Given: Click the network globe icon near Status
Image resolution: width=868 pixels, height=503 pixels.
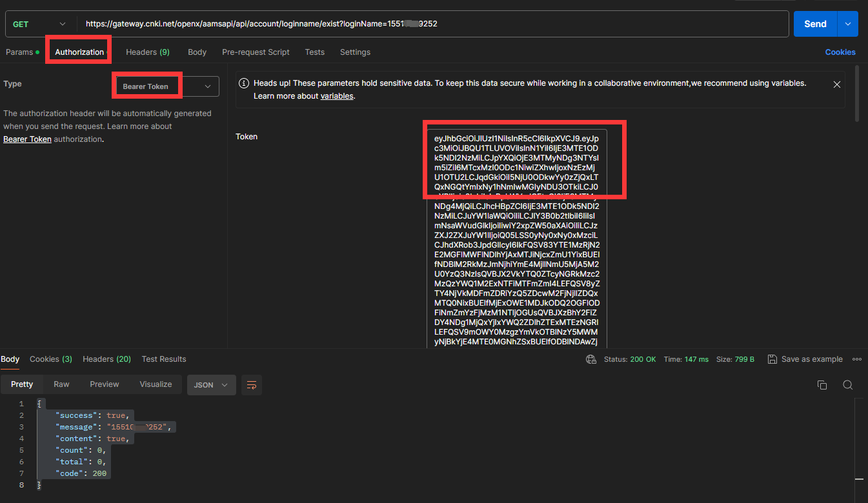Looking at the screenshot, I should (x=590, y=359).
